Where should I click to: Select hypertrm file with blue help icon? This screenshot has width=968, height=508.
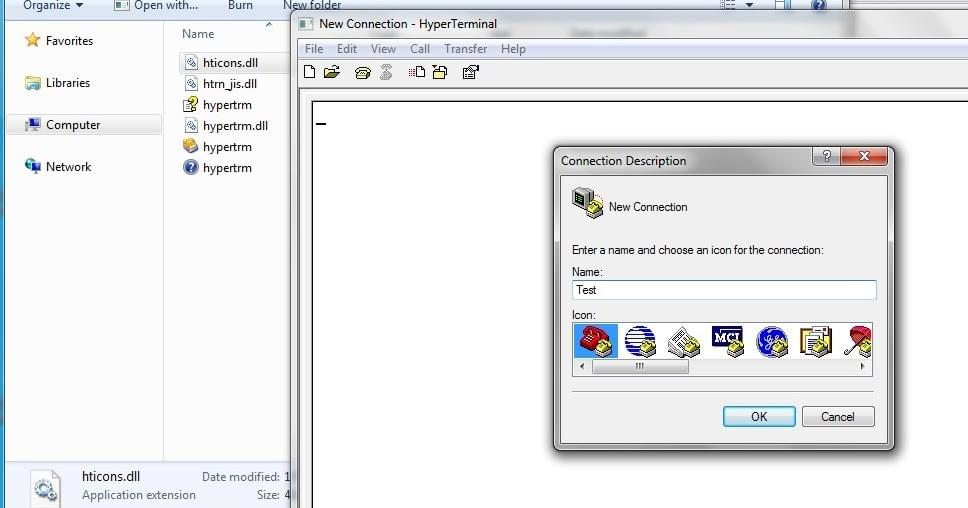click(x=191, y=167)
